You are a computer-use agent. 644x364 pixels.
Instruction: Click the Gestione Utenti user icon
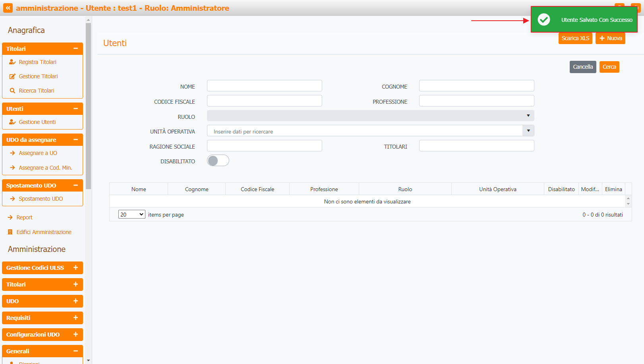(12, 122)
